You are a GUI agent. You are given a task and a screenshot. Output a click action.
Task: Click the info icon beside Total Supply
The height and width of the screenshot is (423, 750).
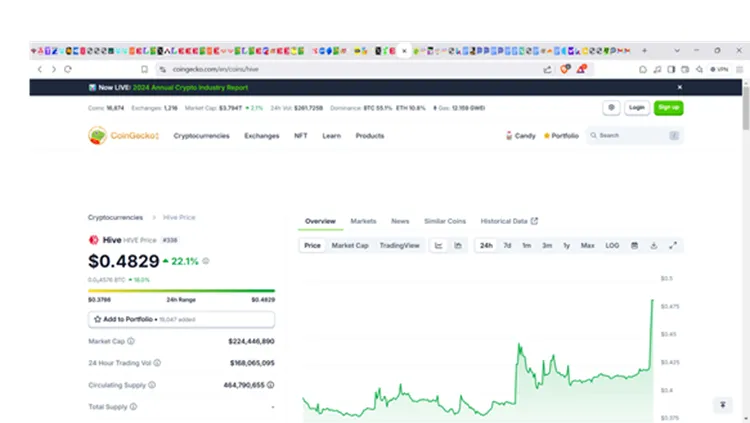[133, 407]
